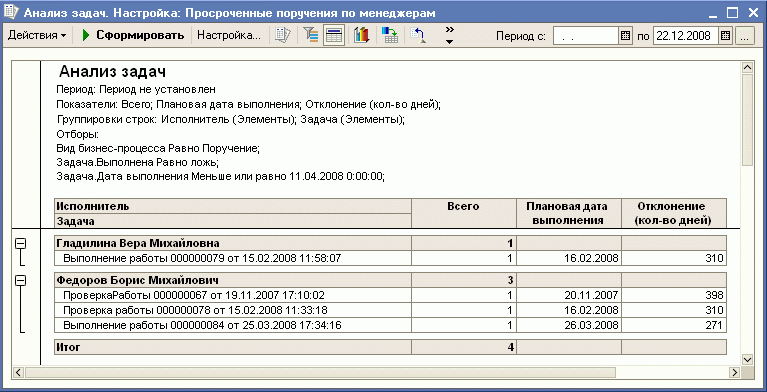
Task: Open the filter settings funnel icon
Action: tap(310, 36)
